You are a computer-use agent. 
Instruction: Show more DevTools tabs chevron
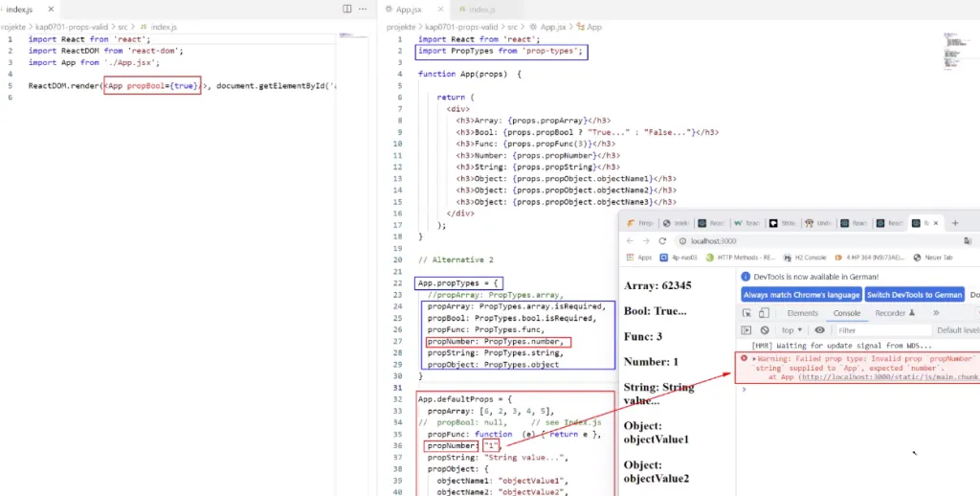pos(936,313)
